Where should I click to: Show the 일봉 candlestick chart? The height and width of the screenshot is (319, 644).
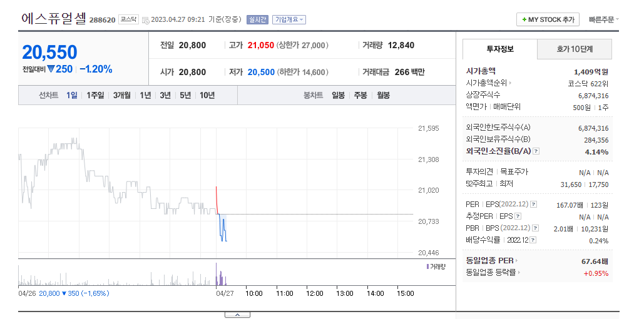[x=338, y=95]
